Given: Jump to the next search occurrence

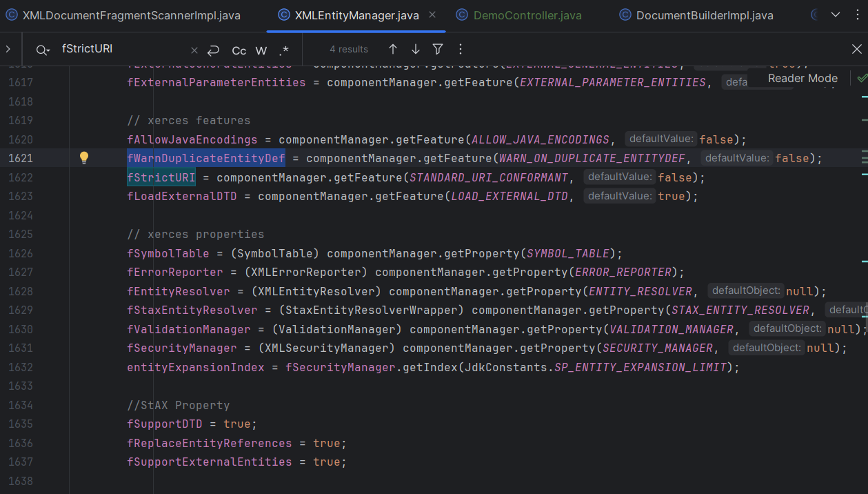Looking at the screenshot, I should (x=416, y=49).
